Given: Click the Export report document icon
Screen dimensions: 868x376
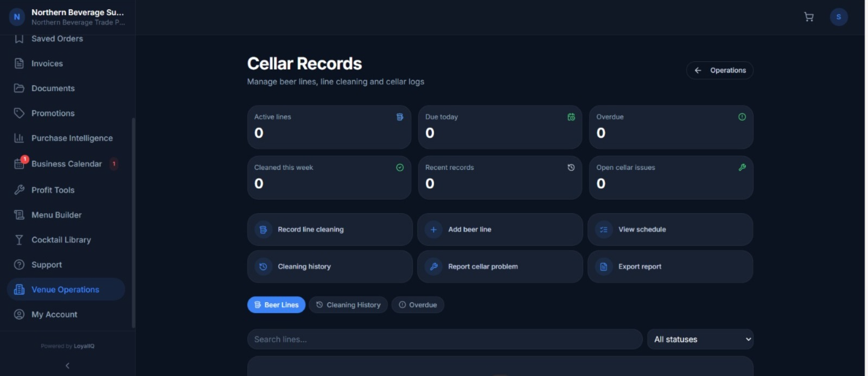Looking at the screenshot, I should 603,266.
